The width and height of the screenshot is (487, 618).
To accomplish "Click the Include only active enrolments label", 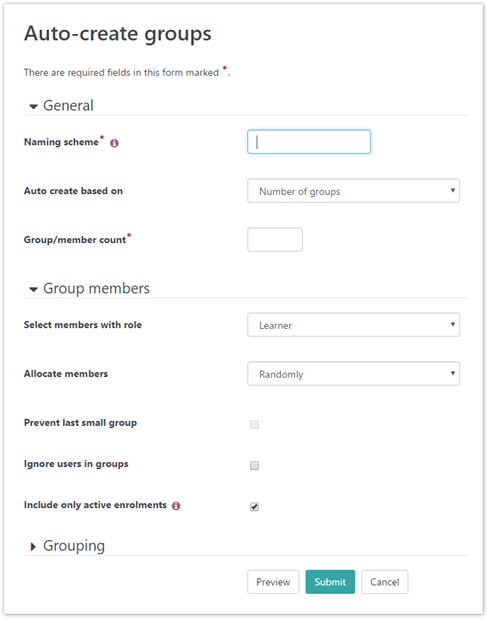I will tap(95, 505).
